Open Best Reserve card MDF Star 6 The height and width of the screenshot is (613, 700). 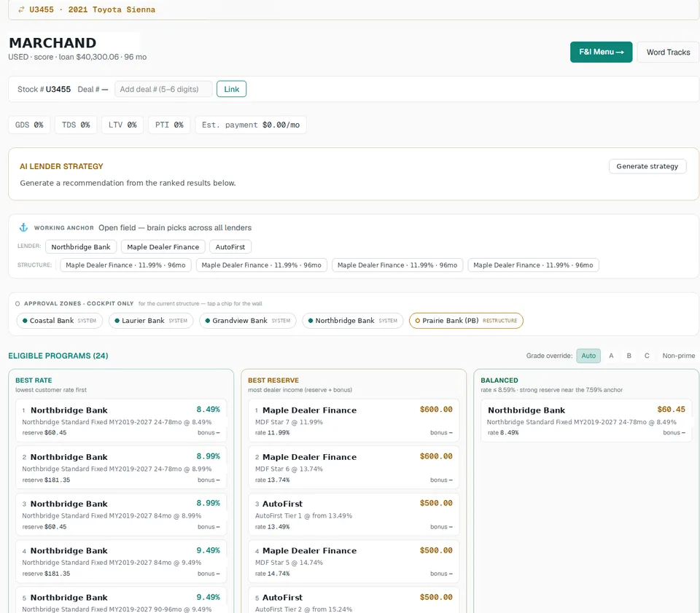coord(354,467)
